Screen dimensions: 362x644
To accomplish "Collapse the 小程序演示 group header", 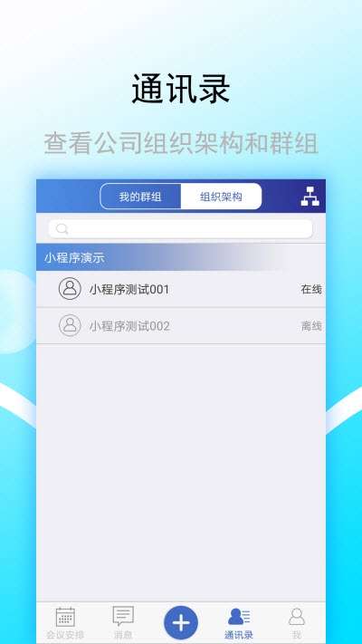I will 181,257.
